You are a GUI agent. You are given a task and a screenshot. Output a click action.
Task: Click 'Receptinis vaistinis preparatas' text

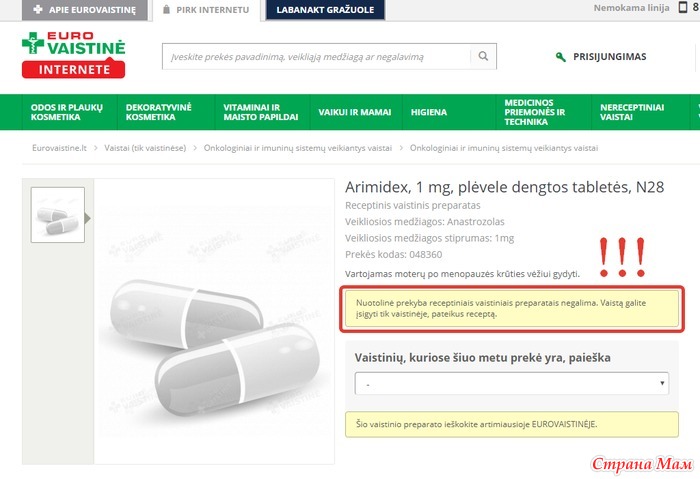[x=412, y=205]
